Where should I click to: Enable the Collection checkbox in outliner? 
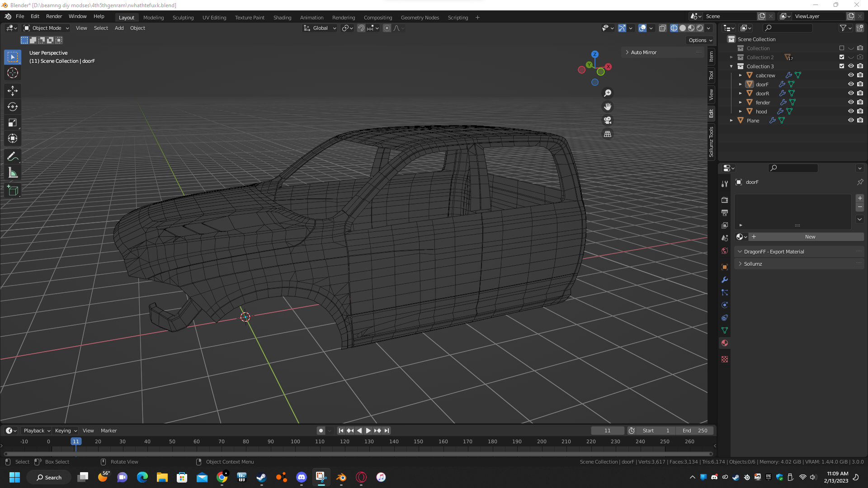tap(842, 48)
